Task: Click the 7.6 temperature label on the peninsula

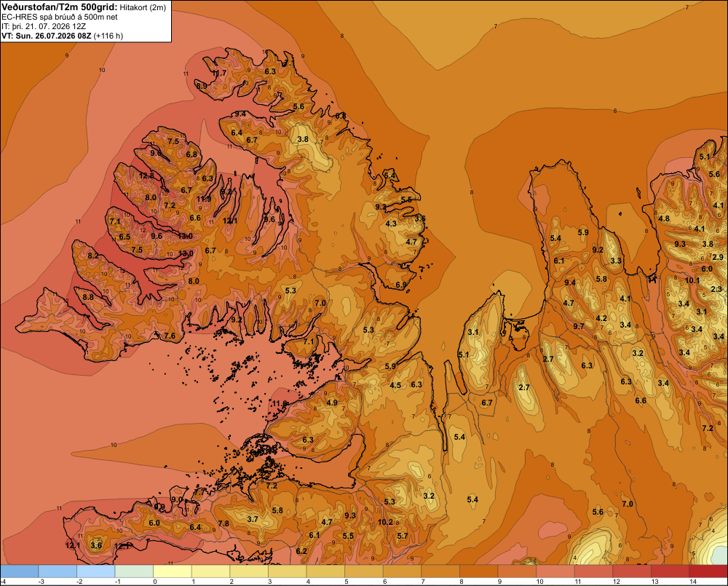Action: coord(170,336)
